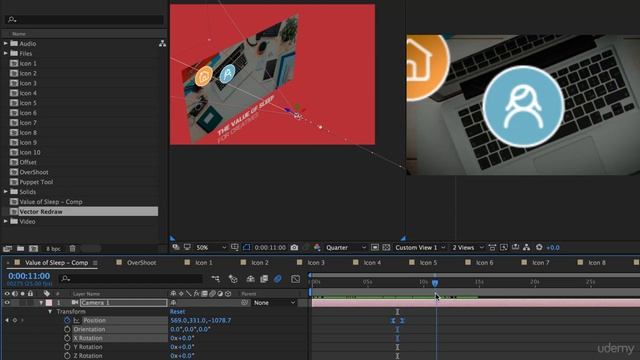Collapse the Camera 1 layer properties
640x360 pixels.
41,303
